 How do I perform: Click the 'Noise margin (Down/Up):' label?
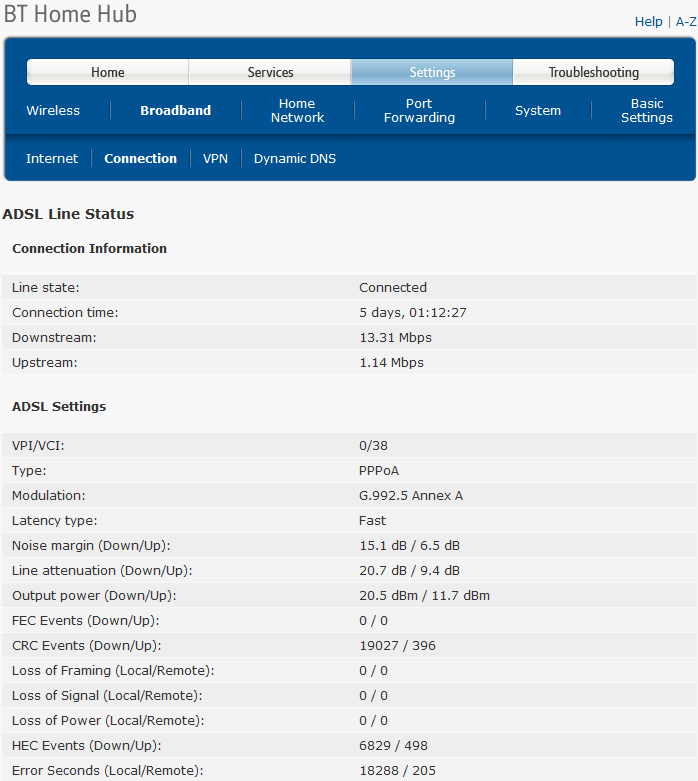(x=91, y=545)
